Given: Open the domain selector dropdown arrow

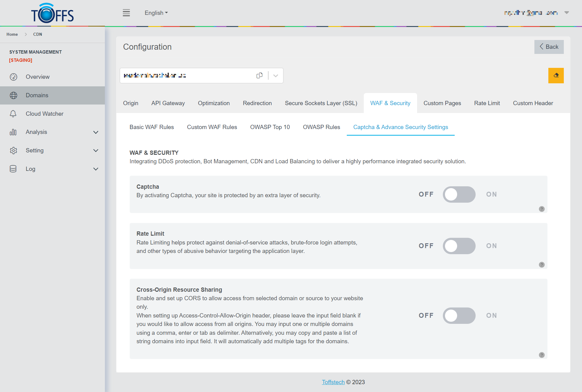Looking at the screenshot, I should click(x=276, y=76).
